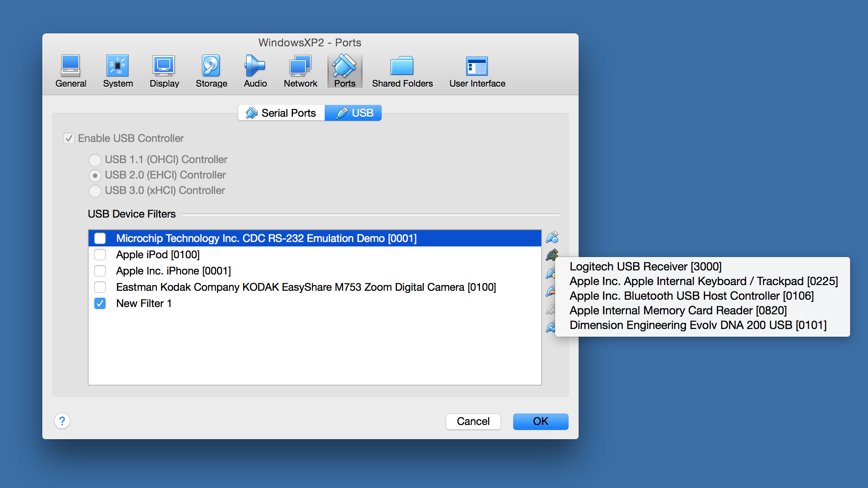Click the help question mark button
The height and width of the screenshot is (488, 868).
(62, 421)
